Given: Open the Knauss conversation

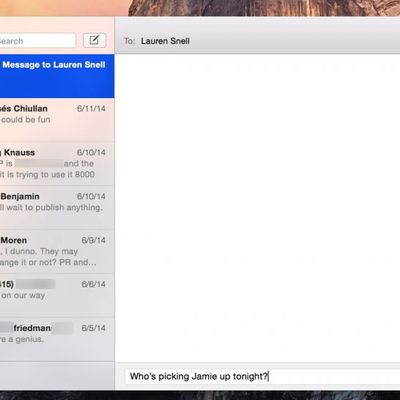Looking at the screenshot, I should coord(57,164).
